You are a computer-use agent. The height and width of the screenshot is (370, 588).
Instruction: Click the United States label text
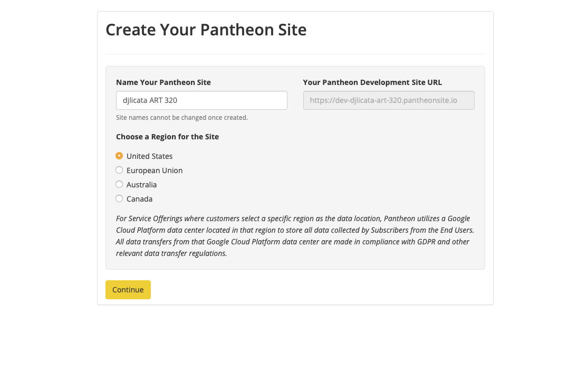[149, 156]
